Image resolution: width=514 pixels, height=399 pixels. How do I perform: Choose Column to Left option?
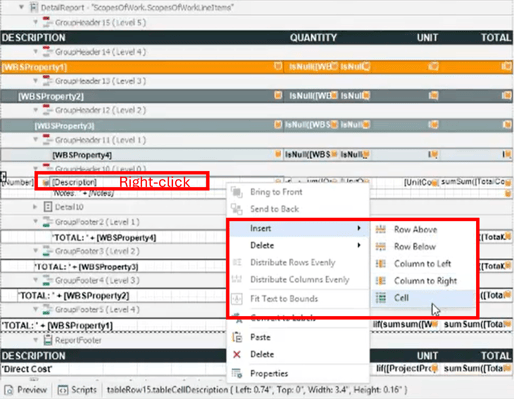coord(423,264)
